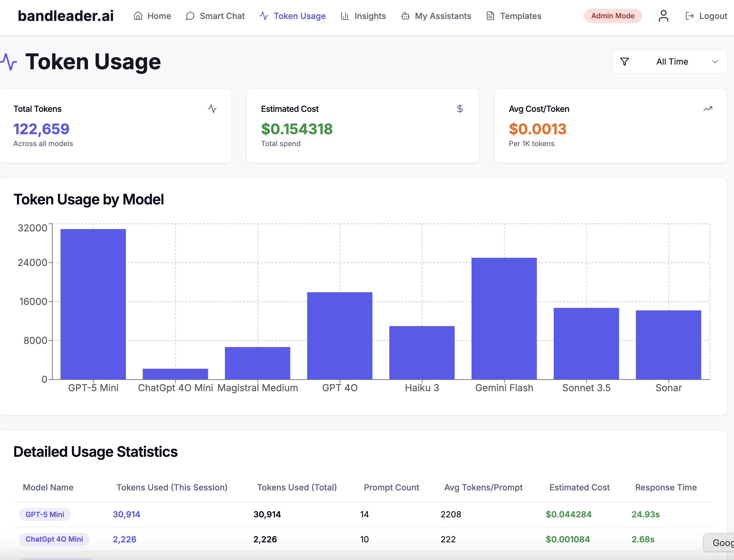Click the Estimated Cost column header
The image size is (734, 560).
[x=579, y=487]
